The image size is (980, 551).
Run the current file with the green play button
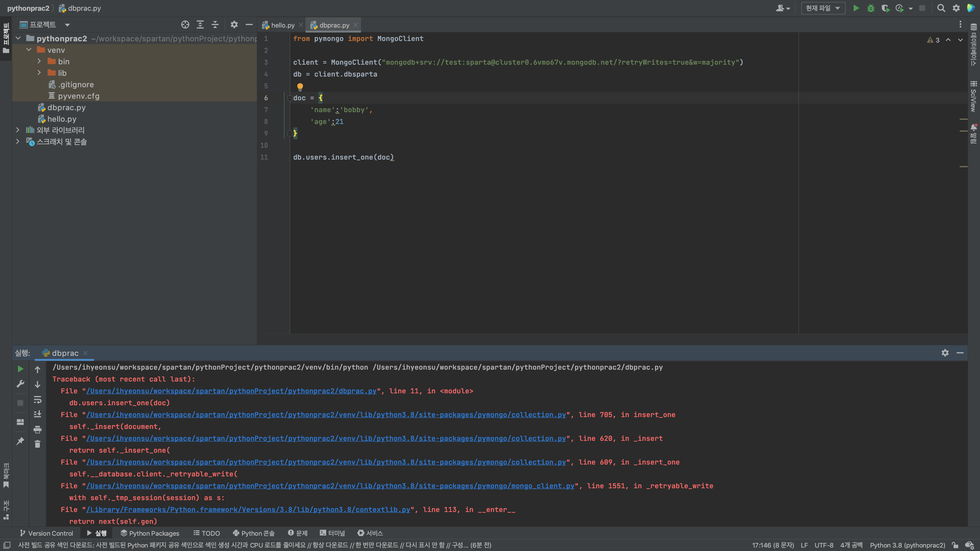click(x=856, y=8)
